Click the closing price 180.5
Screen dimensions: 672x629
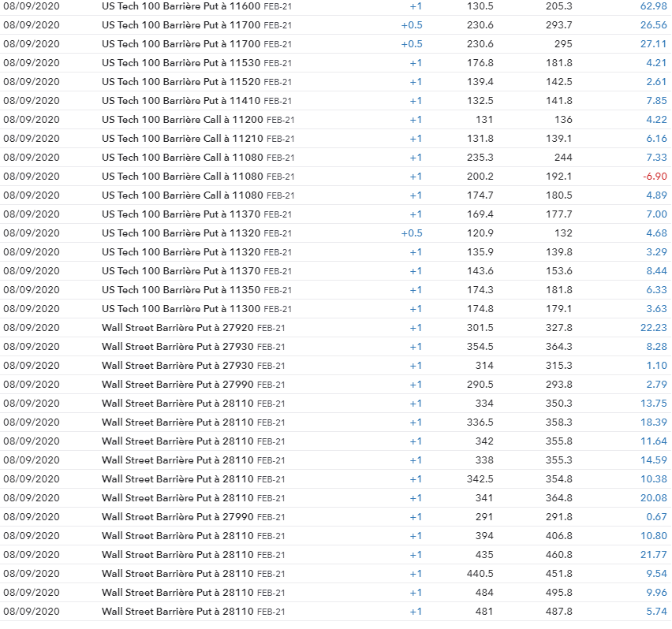tap(559, 195)
